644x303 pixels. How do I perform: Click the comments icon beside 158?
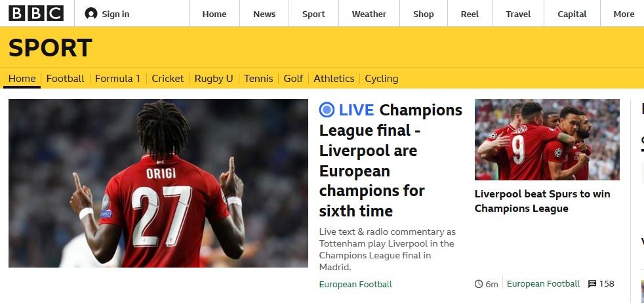[x=592, y=284]
